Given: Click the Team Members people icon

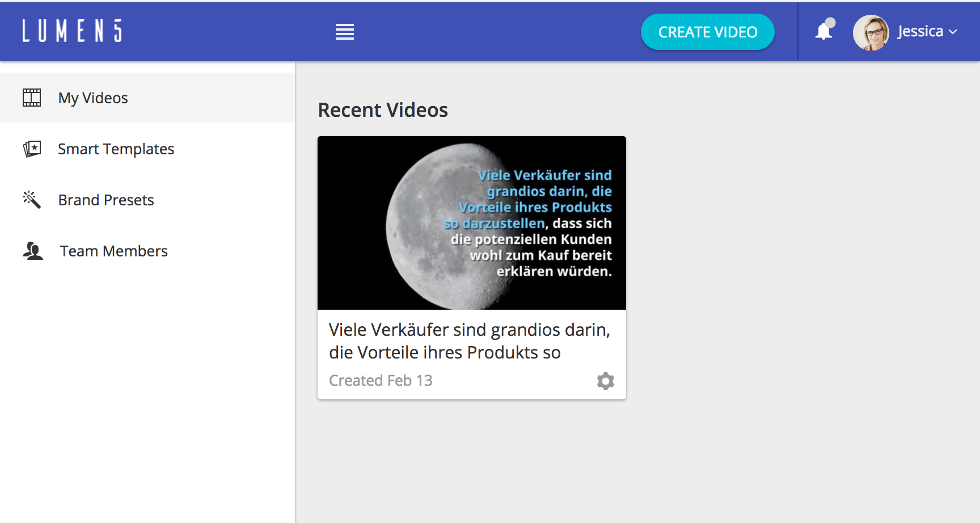Looking at the screenshot, I should 33,251.
